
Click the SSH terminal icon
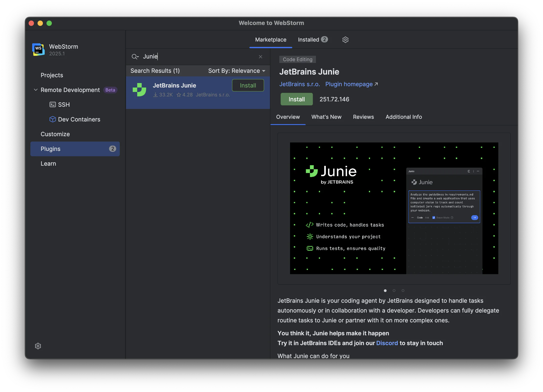coord(53,105)
